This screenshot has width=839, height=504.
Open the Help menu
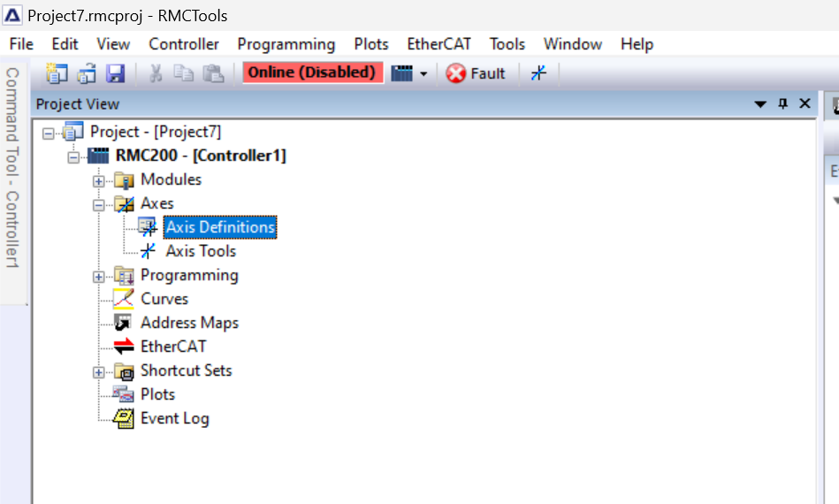tap(637, 44)
